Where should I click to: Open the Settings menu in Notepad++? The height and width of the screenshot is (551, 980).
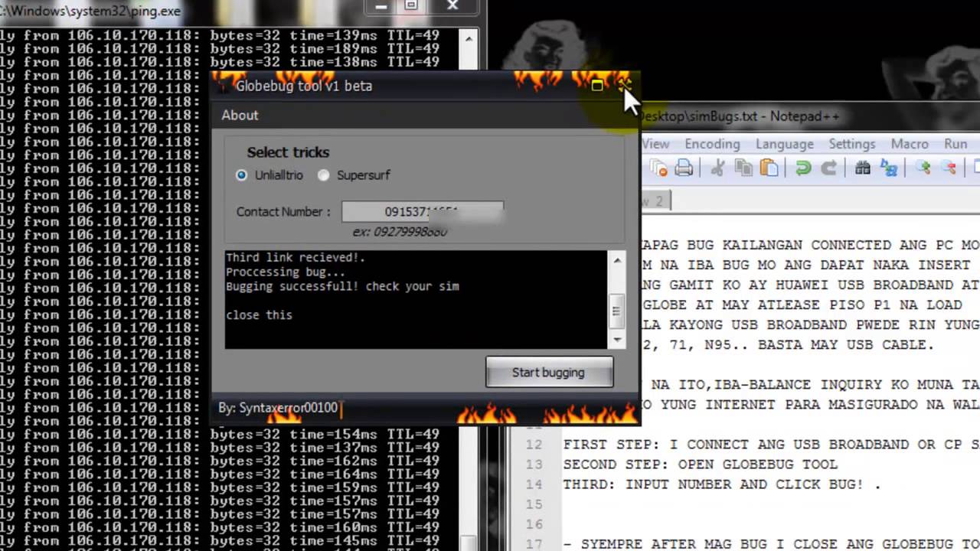851,144
